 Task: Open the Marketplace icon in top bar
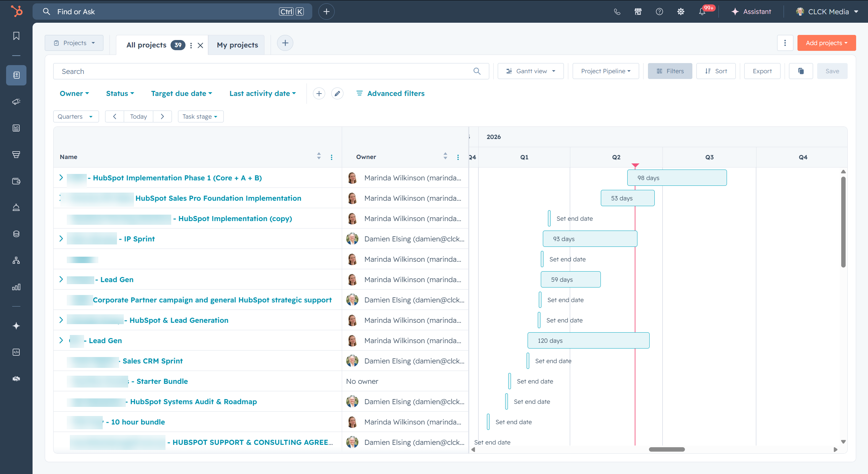(638, 12)
